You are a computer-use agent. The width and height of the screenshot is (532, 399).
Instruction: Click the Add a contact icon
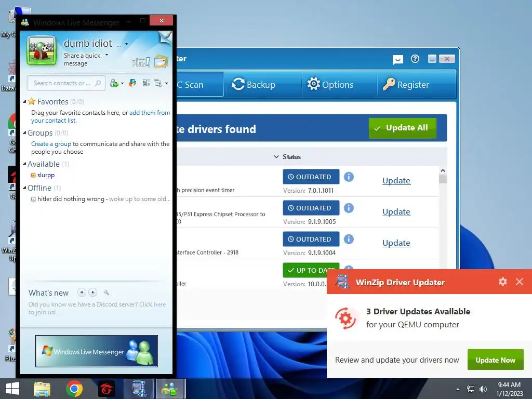click(114, 83)
